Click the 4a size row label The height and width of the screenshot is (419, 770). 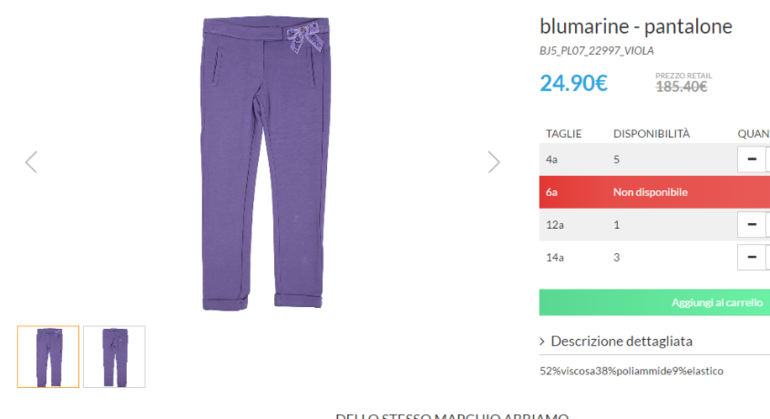tap(551, 159)
